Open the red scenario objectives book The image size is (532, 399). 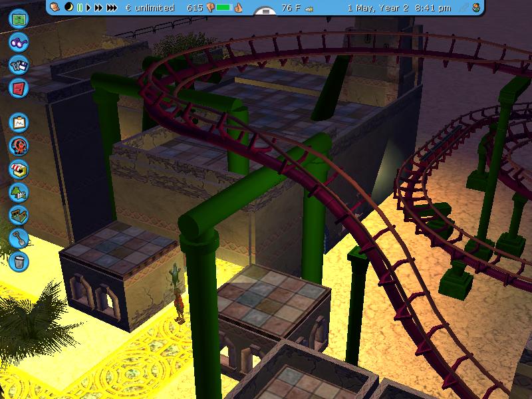[x=19, y=88]
